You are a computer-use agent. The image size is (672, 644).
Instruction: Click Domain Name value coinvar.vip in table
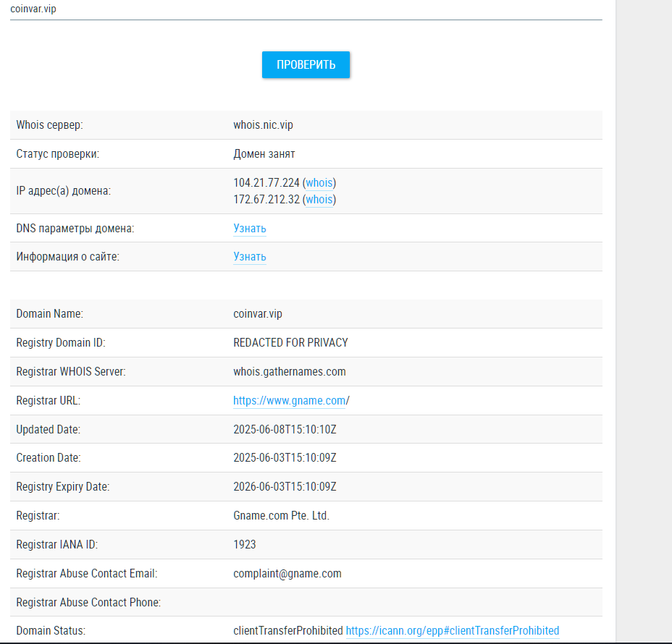point(258,314)
